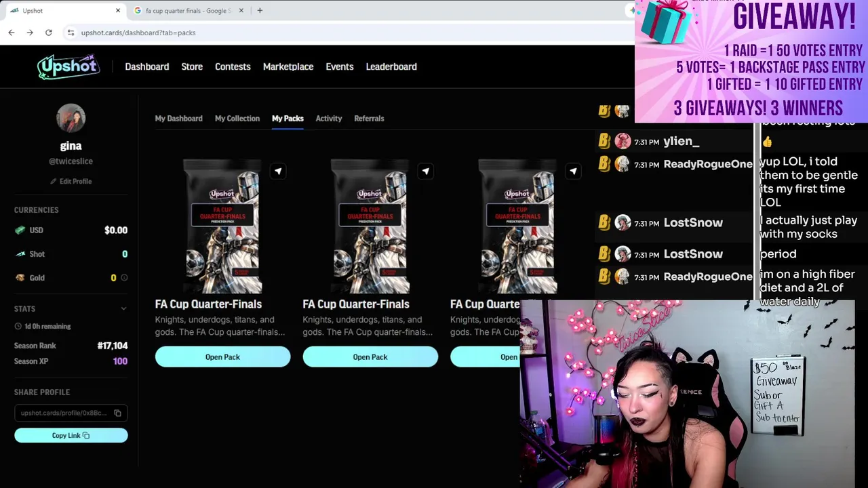Click send icon on third FA Cup pack

coord(574,171)
